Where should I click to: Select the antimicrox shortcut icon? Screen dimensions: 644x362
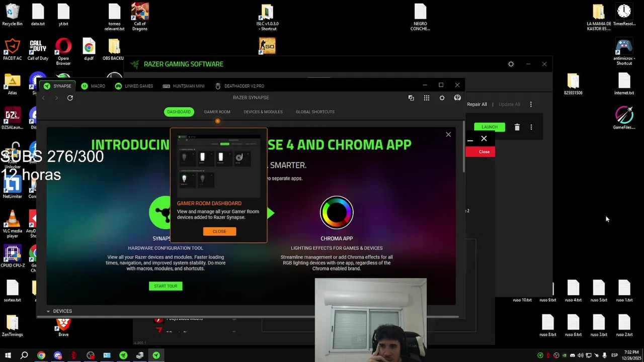click(624, 52)
